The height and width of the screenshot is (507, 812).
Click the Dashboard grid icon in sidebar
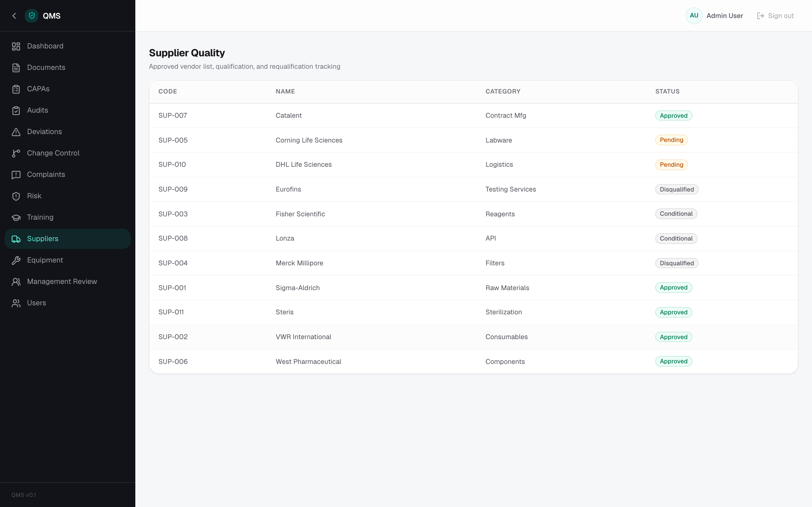(x=16, y=46)
